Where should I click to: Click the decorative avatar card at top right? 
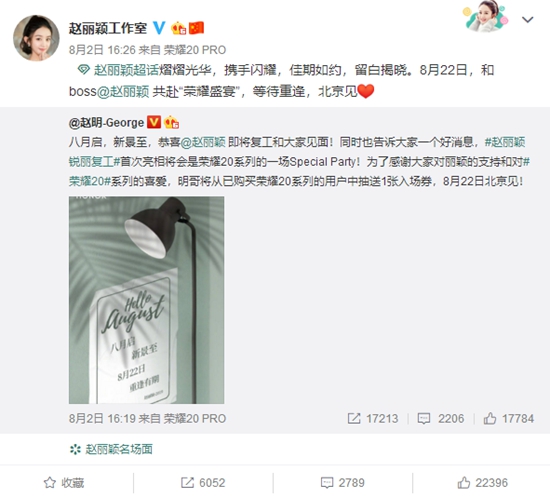(486, 16)
